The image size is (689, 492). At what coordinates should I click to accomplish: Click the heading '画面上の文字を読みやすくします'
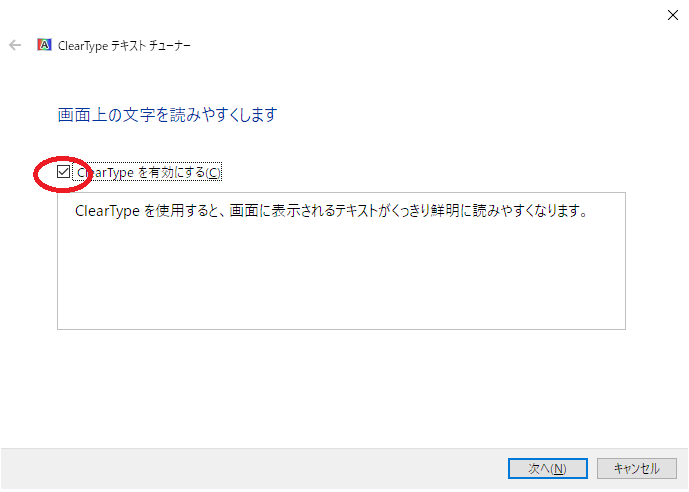click(x=167, y=115)
